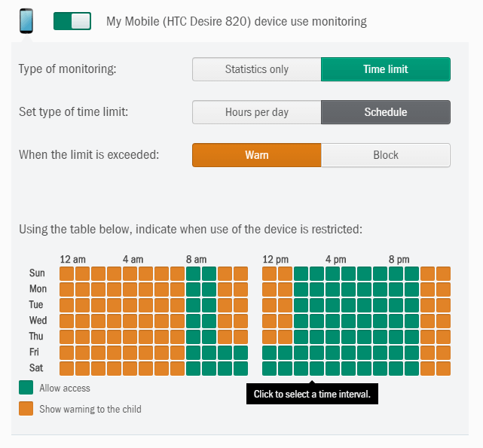Screen dimensions: 483x448
Task: Select Friday 12 am schedule cell
Action: tap(67, 352)
